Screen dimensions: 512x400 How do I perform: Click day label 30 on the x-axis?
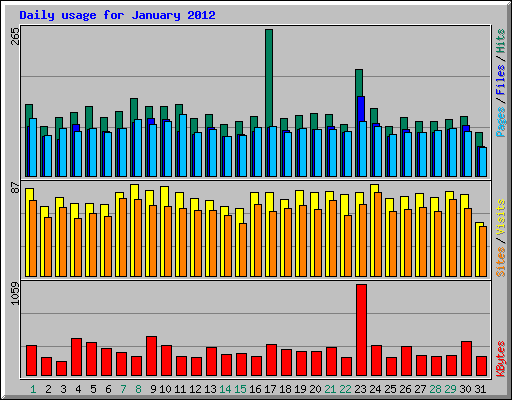point(465,389)
